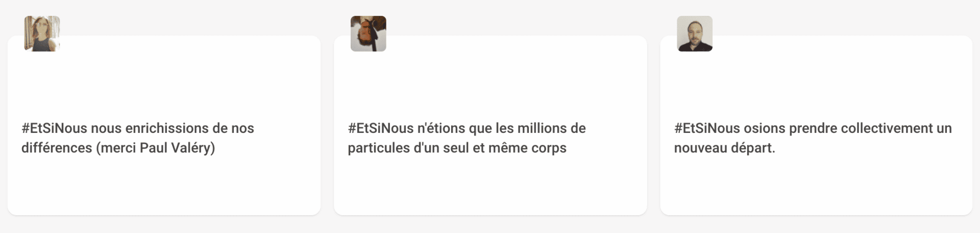Click 'nouveau départ.' in the third card

(724, 148)
